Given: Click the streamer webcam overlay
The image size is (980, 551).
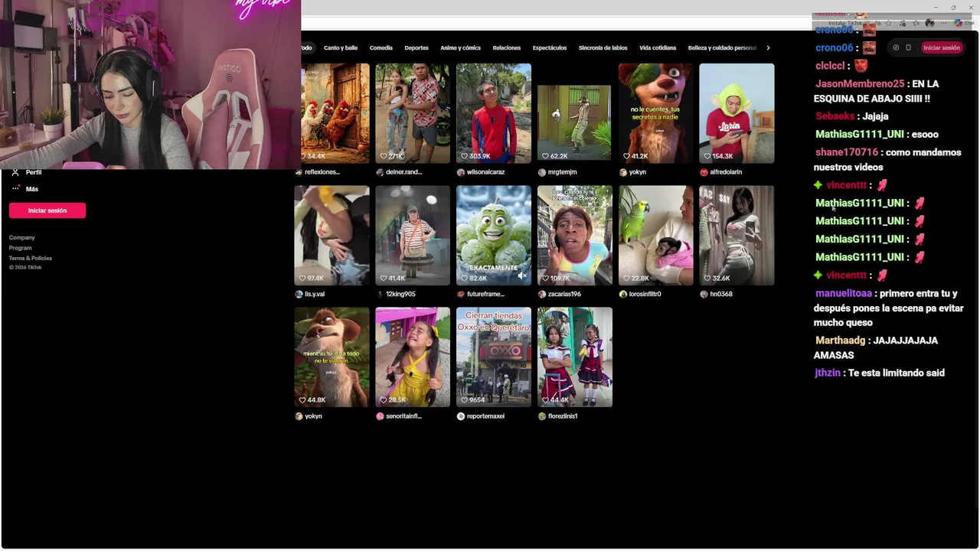Looking at the screenshot, I should 150,84.
